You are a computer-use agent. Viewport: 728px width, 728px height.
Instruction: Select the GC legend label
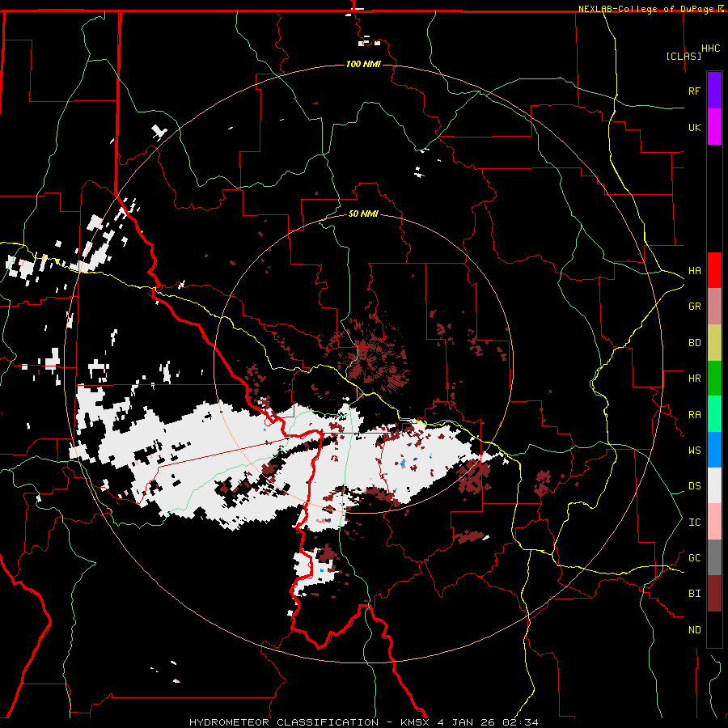click(x=695, y=558)
